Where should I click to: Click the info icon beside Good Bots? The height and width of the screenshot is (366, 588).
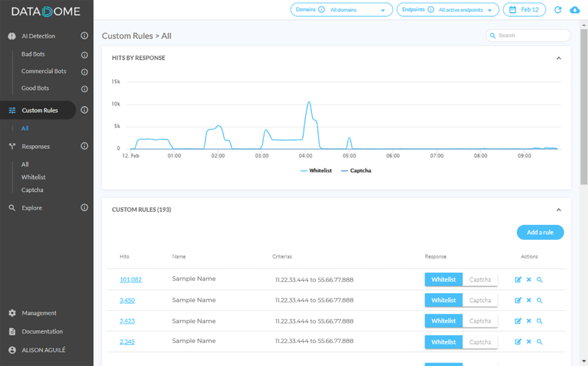84,89
